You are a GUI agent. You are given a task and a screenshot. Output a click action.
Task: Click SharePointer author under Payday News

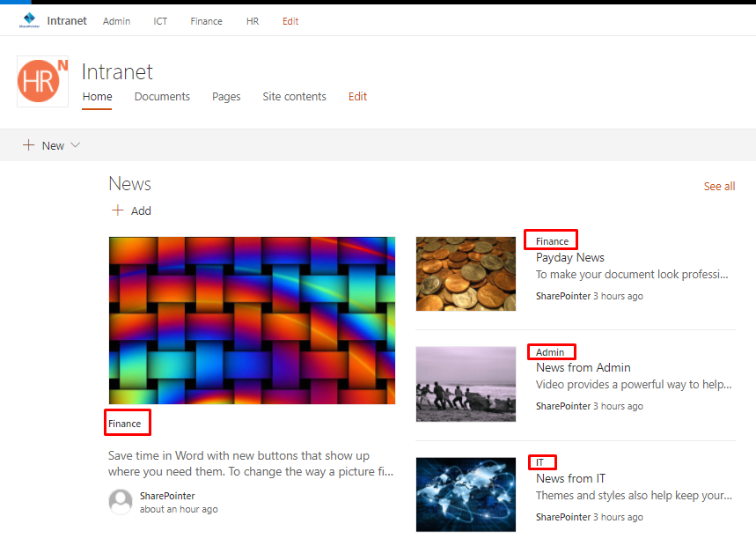[563, 296]
